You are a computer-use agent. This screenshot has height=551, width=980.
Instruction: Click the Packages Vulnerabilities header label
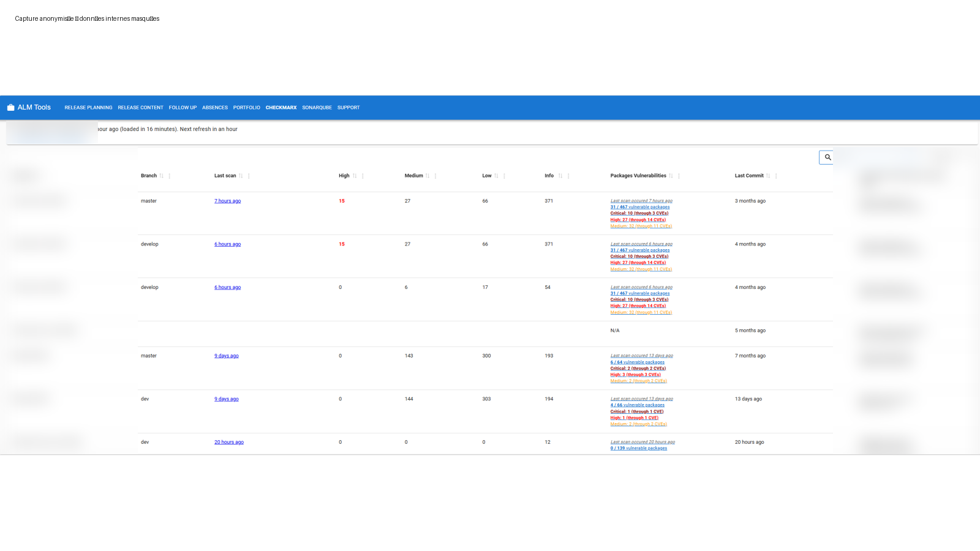click(x=638, y=176)
